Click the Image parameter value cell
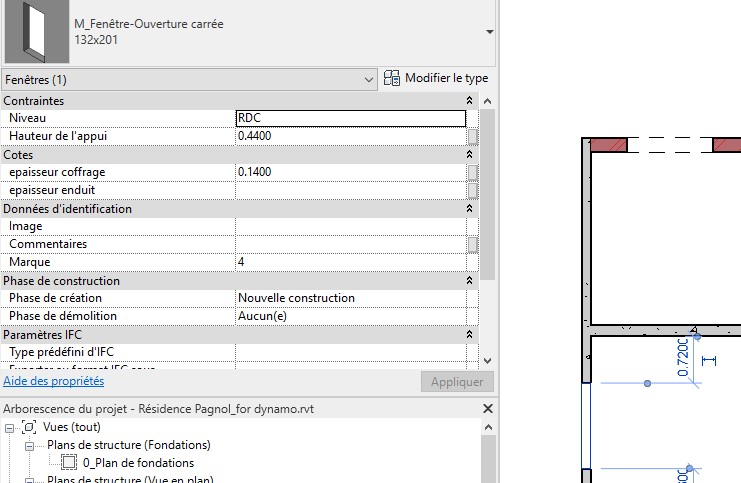Image resolution: width=741 pixels, height=483 pixels. [351, 226]
